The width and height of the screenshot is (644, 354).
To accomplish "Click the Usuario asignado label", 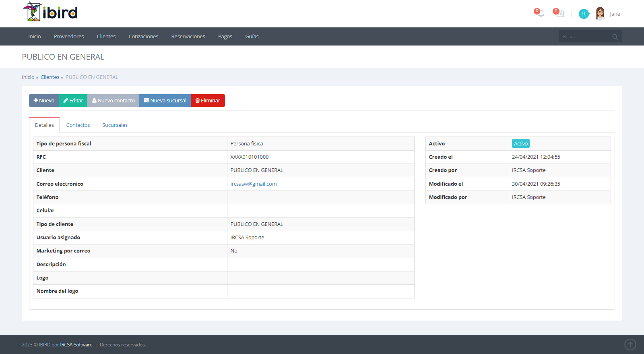I will coord(58,237).
